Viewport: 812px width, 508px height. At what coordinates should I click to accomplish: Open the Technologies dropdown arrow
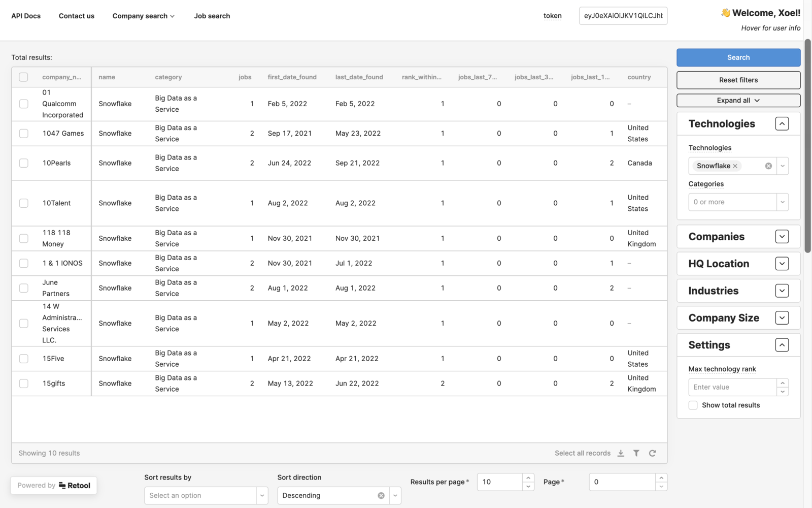point(783,166)
